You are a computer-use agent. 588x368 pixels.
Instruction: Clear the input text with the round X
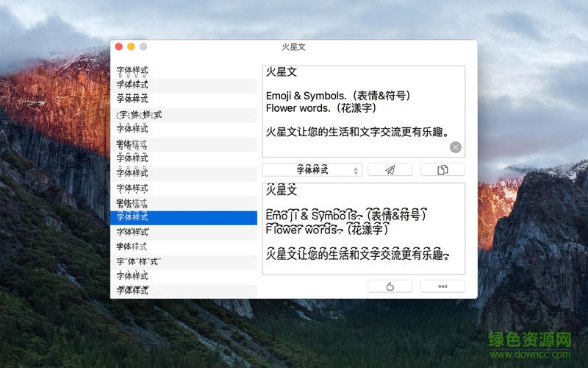click(456, 147)
